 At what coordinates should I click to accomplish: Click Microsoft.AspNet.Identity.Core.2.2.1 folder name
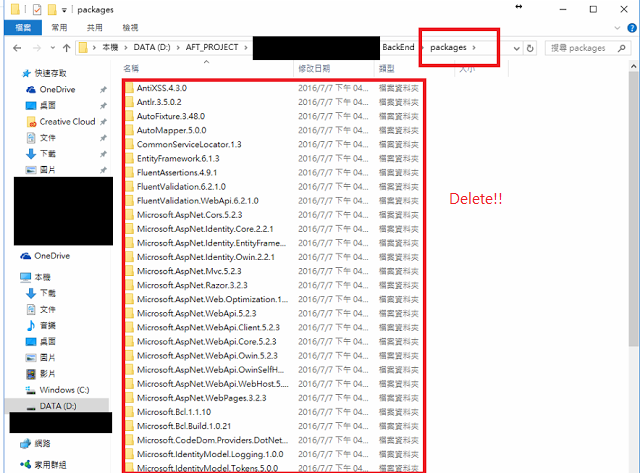tap(205, 229)
